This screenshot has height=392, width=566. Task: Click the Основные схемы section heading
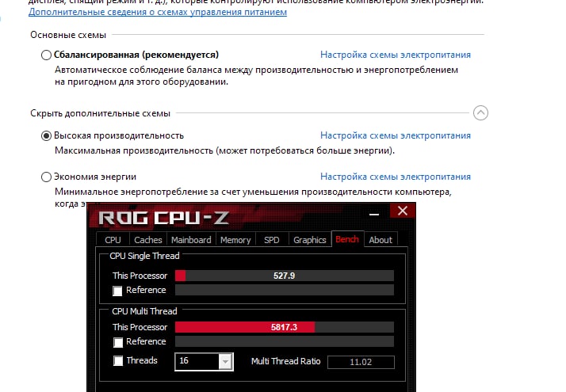coord(68,35)
